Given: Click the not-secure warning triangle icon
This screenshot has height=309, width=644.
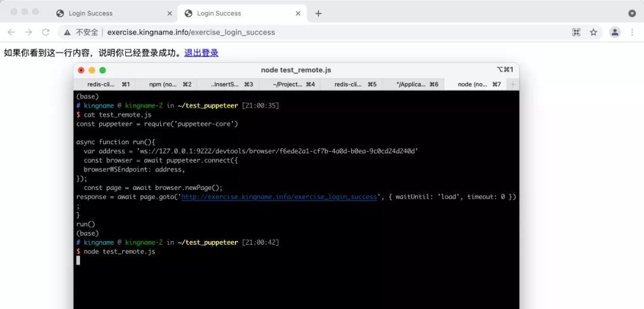Looking at the screenshot, I should [x=67, y=32].
